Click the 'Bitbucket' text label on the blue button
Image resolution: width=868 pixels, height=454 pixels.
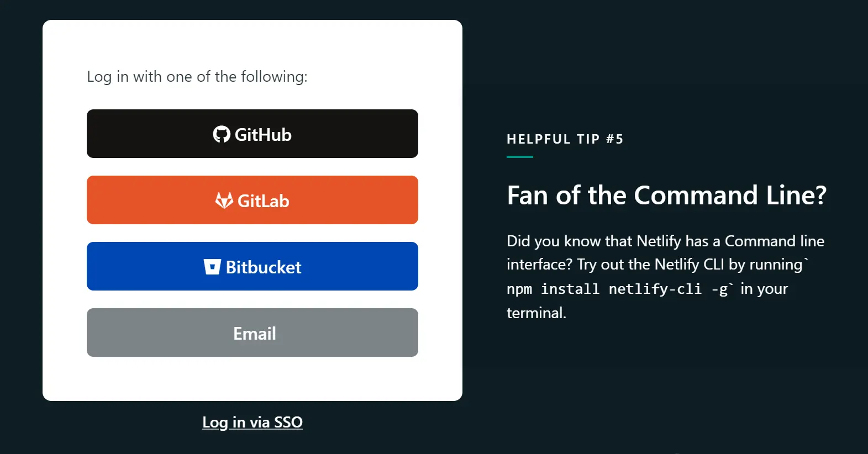point(264,267)
